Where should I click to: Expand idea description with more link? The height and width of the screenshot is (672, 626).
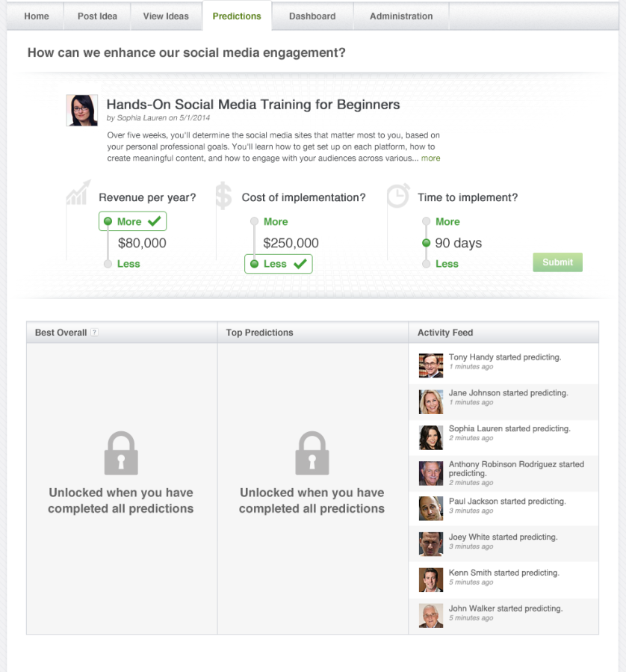pyautogui.click(x=431, y=158)
